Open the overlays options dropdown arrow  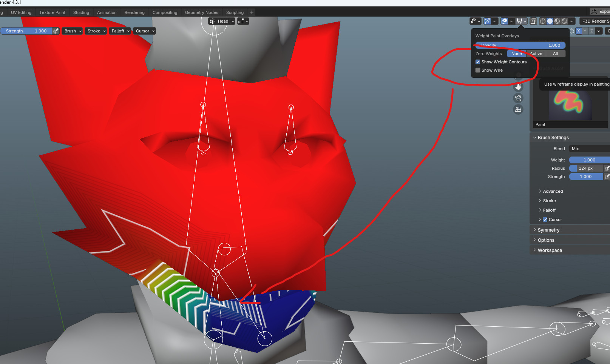tap(511, 21)
